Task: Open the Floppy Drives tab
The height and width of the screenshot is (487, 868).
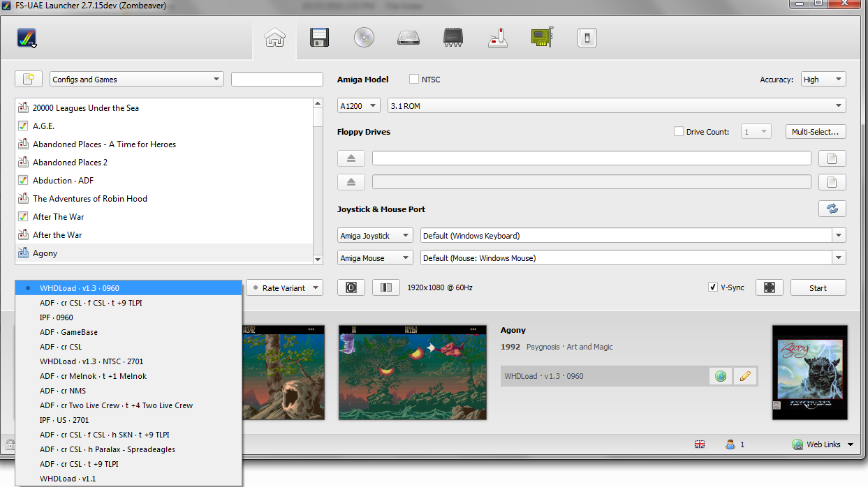Action: 320,38
